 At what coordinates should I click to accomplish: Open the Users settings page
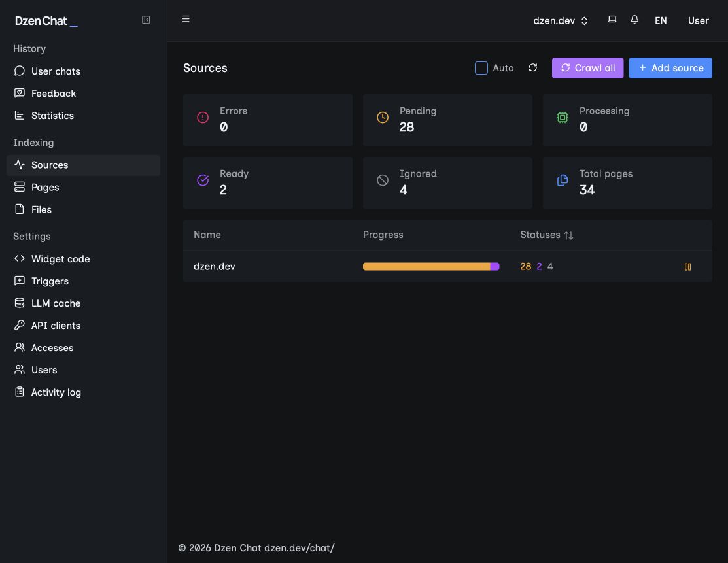pyautogui.click(x=84, y=370)
